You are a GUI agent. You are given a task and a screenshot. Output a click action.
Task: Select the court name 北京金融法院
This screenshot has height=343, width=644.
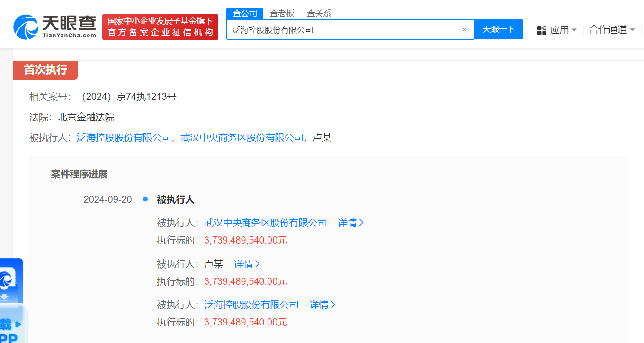click(86, 117)
